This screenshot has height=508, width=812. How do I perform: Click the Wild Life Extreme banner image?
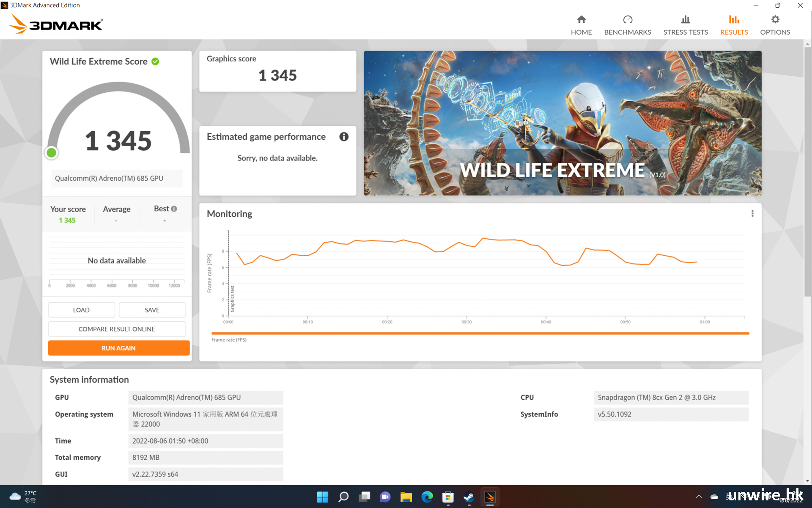tap(562, 123)
